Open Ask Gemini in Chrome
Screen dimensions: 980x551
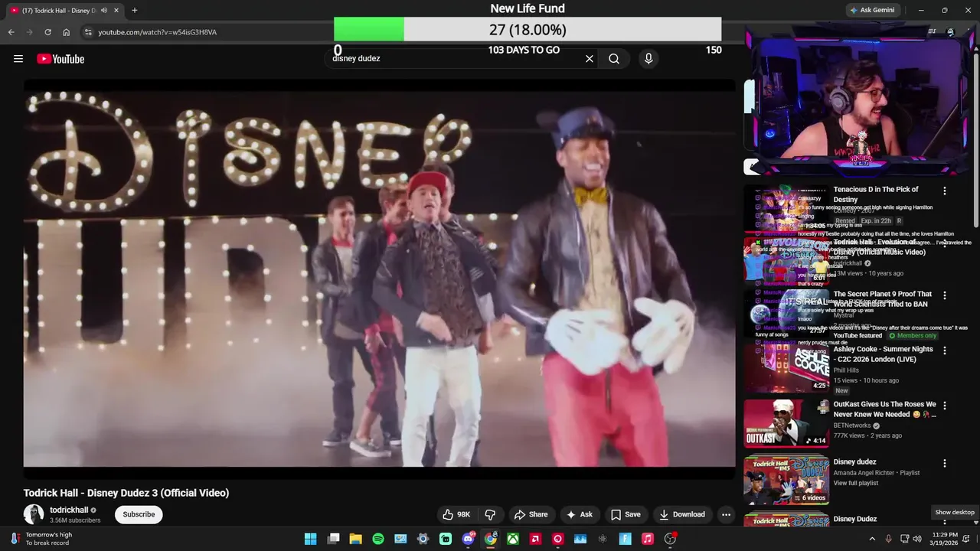tap(871, 10)
